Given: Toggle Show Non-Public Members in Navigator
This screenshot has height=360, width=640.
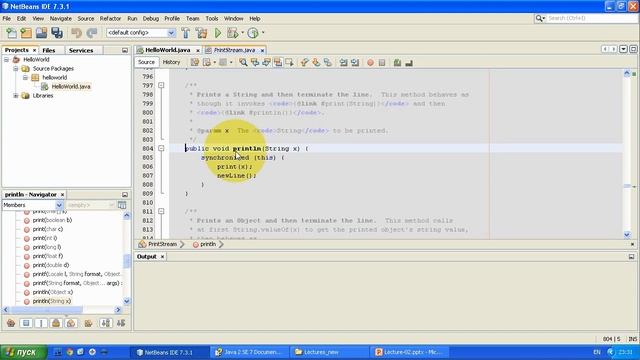Looking at the screenshot, I should click(56, 323).
